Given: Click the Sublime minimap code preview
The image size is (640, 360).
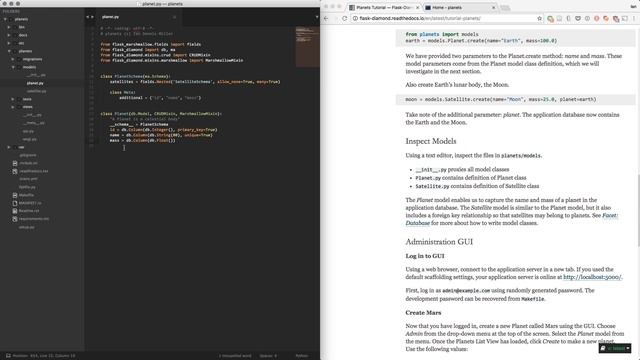Looking at the screenshot, I should click(307, 47).
